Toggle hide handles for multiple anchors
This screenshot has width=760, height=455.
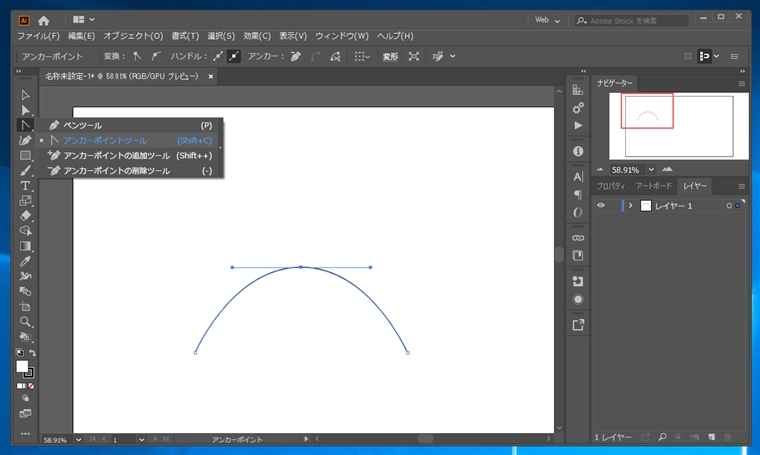(x=234, y=56)
